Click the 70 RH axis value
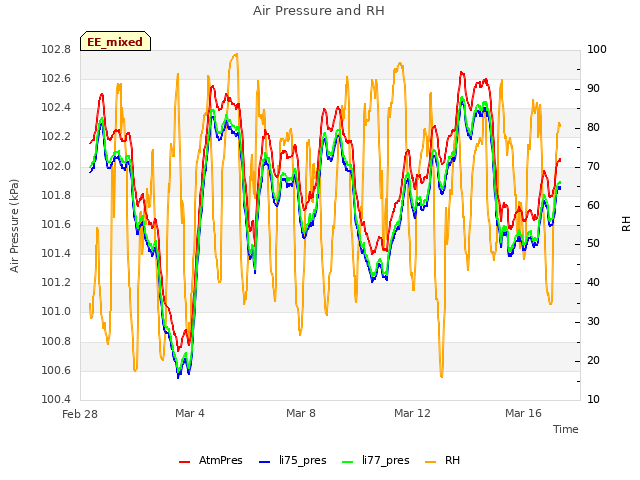 tap(593, 166)
